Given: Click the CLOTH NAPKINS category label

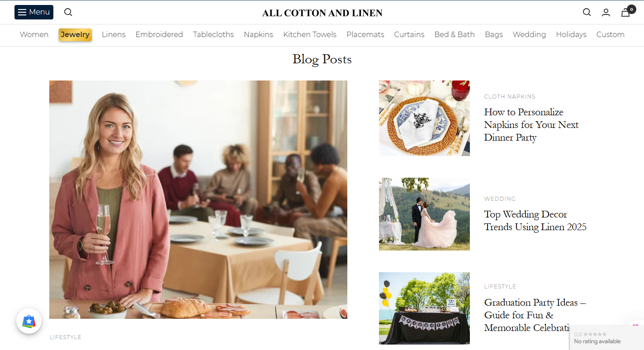Looking at the screenshot, I should click(510, 96).
